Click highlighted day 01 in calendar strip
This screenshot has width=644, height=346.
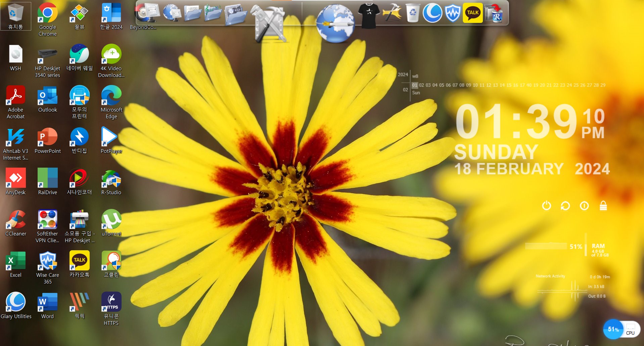pos(415,85)
